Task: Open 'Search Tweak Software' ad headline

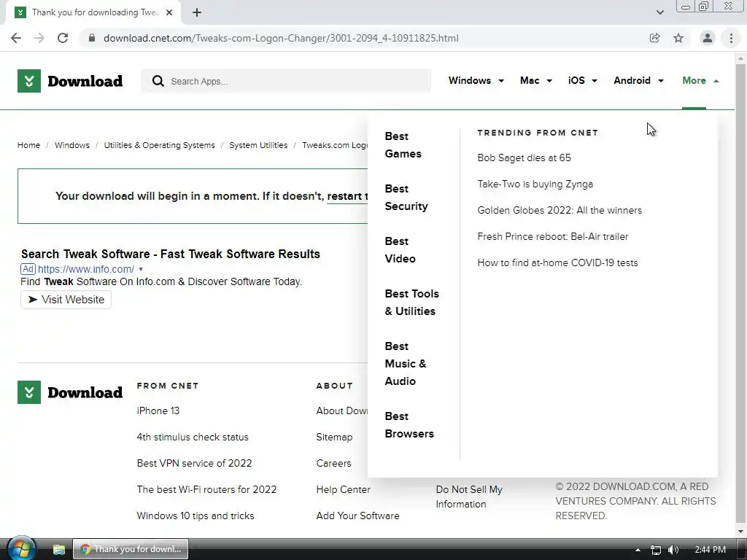Action: pos(171,254)
